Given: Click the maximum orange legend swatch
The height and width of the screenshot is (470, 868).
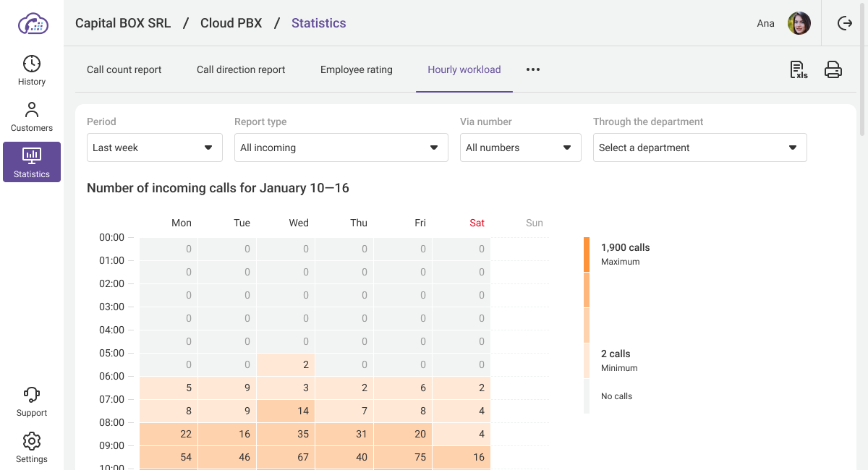Looking at the screenshot, I should click(587, 255).
